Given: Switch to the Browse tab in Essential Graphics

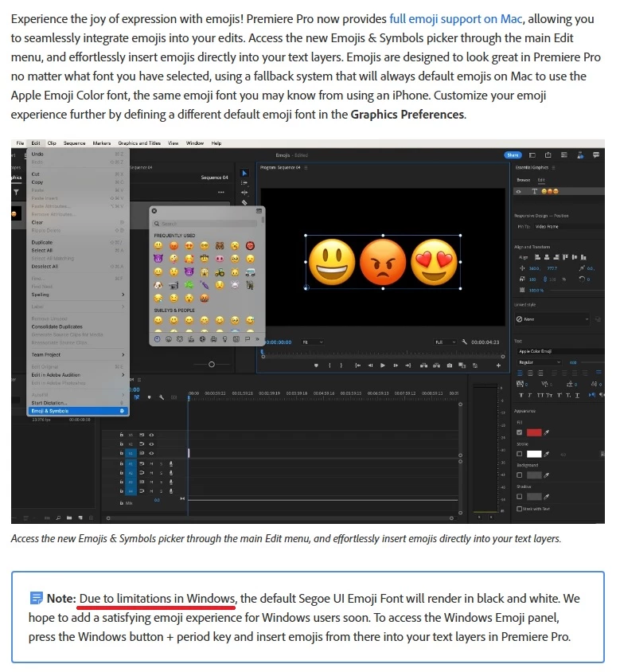Looking at the screenshot, I should coord(523,180).
